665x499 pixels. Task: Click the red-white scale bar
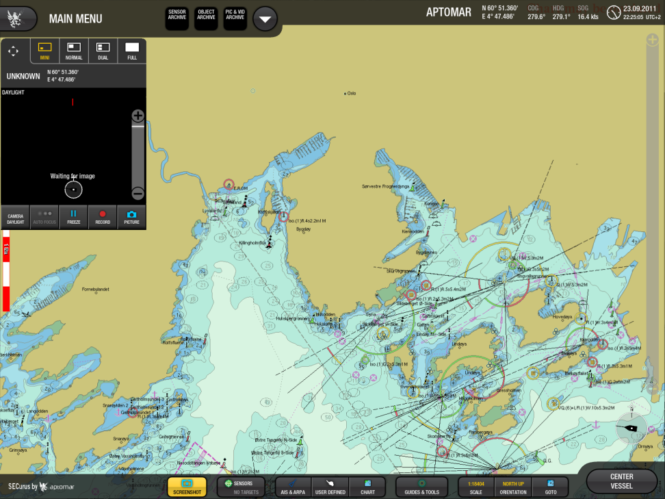click(6, 271)
